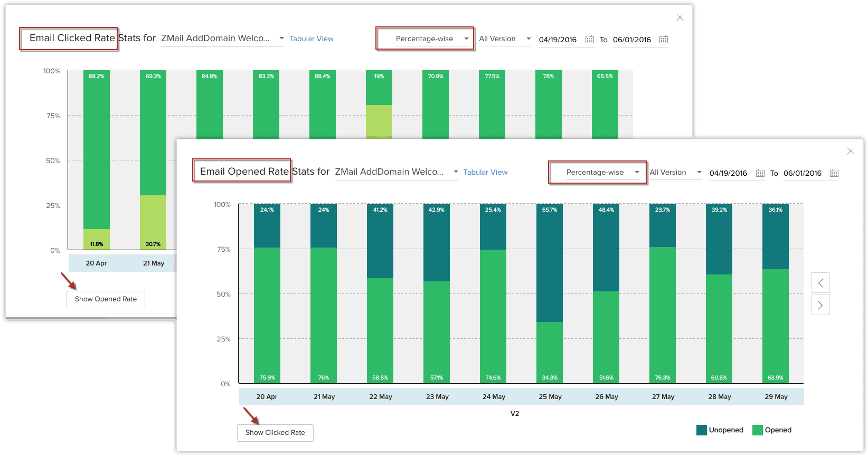Toggle the Opened legend swatch

[758, 430]
